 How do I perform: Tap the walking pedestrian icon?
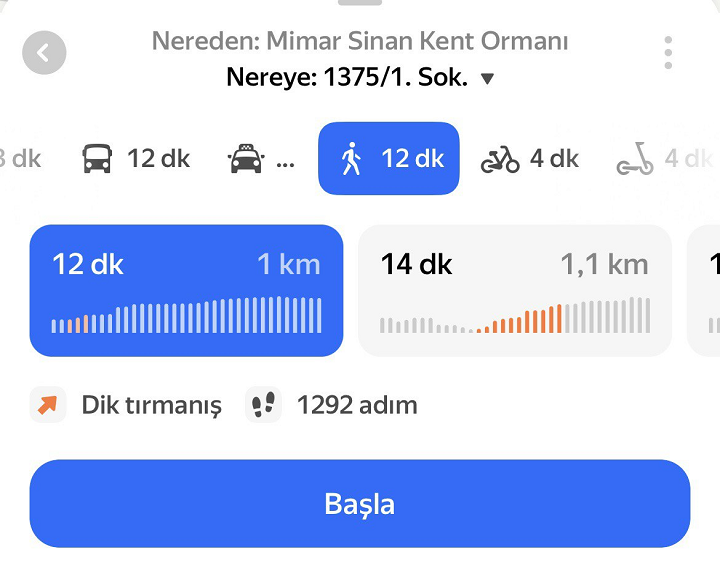pyautogui.click(x=350, y=159)
